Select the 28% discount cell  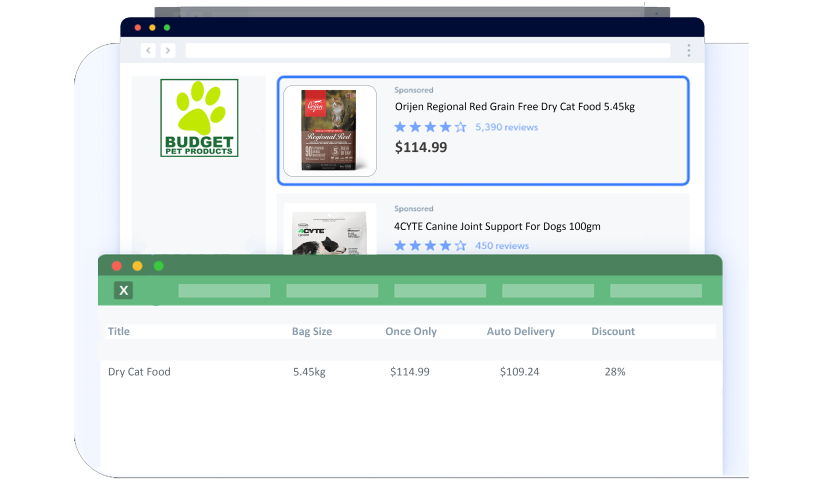pos(615,372)
